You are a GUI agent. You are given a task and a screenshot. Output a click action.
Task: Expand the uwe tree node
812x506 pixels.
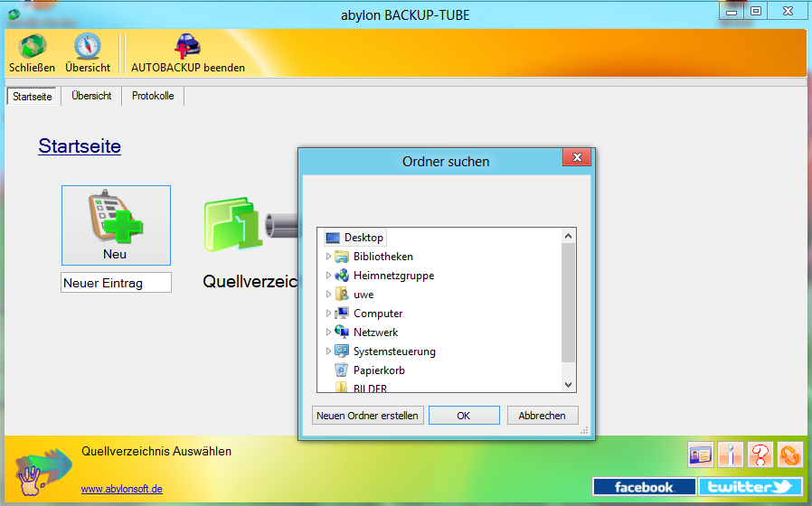point(328,295)
